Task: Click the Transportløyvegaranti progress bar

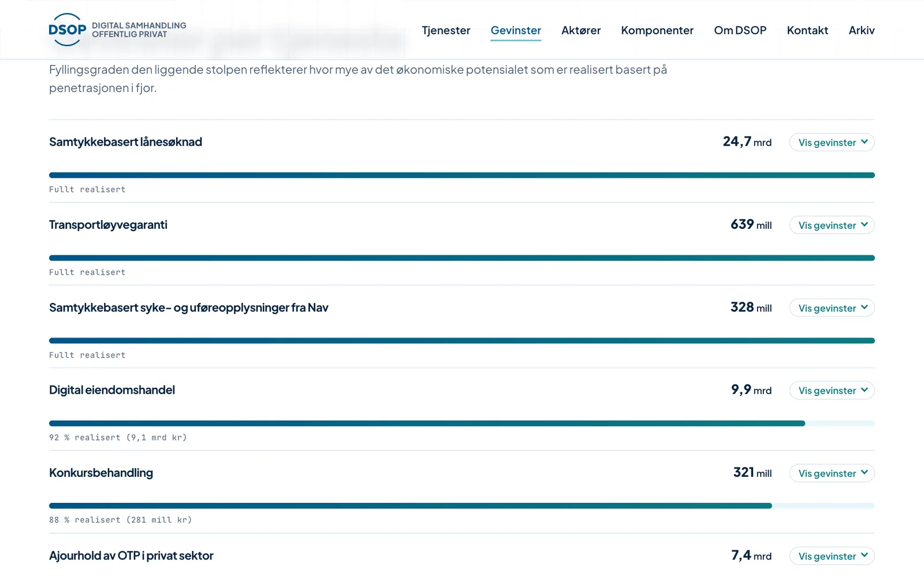Action: pyautogui.click(x=462, y=258)
